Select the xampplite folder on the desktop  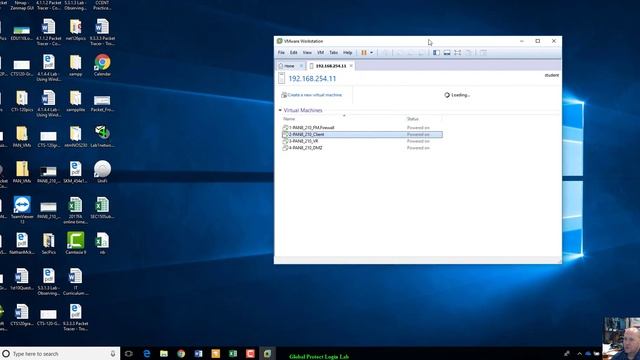76,101
